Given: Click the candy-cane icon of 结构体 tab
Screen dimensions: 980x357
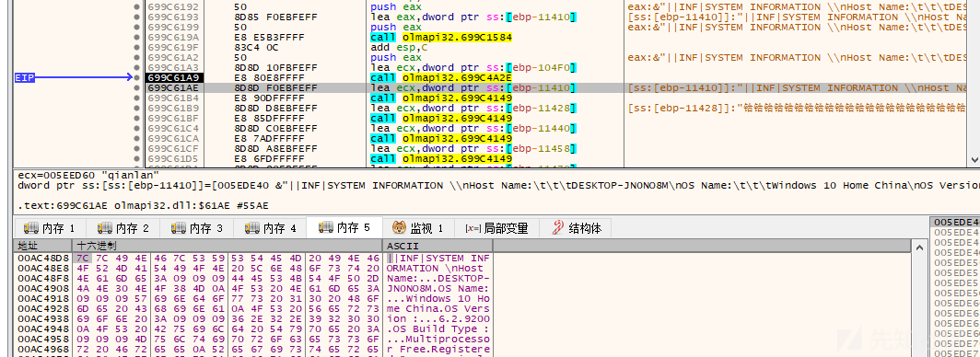Looking at the screenshot, I should [558, 228].
